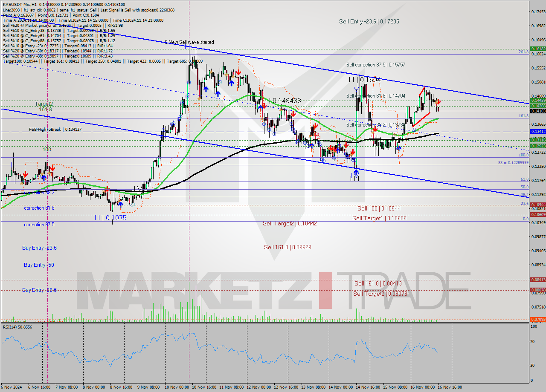546x392 pixels.
Task: Click the '0.0' Fibonacci level label
Action: pos(526,219)
